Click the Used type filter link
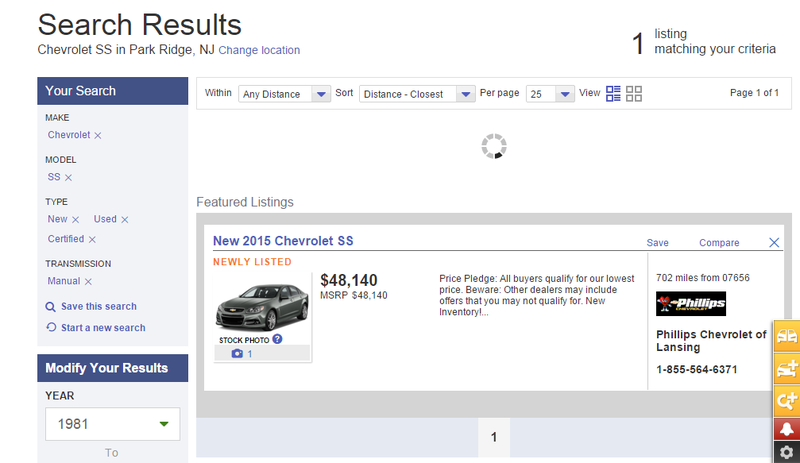 pyautogui.click(x=105, y=219)
